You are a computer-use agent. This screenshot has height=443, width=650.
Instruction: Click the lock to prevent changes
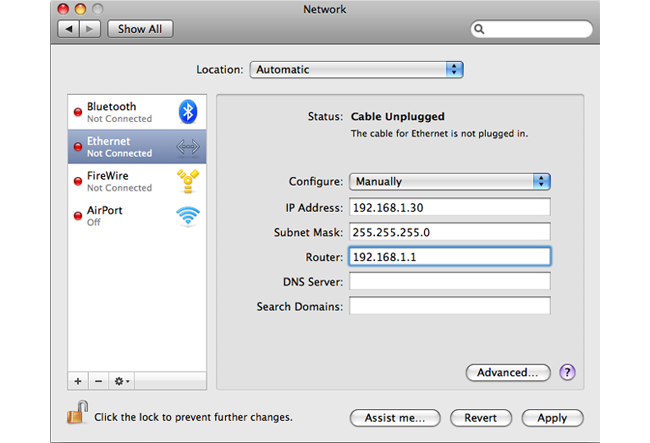coord(75,414)
